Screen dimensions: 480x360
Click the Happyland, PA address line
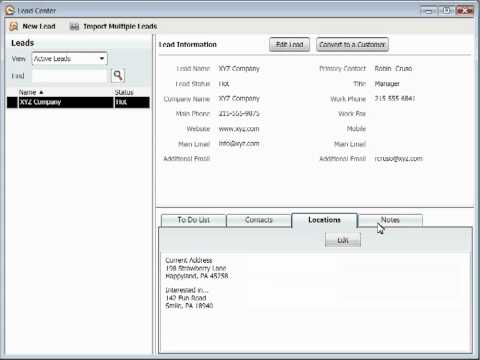tap(197, 276)
